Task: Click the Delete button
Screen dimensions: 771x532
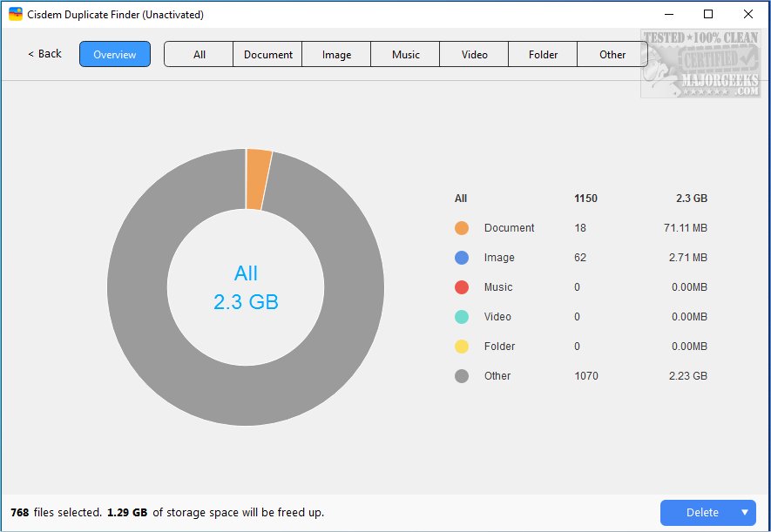Action: point(702,512)
